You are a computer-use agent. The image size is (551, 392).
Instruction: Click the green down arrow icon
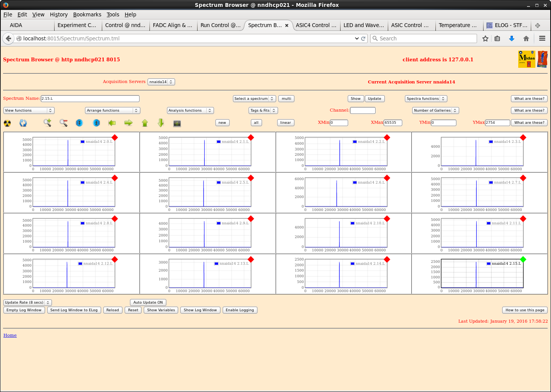coord(161,123)
